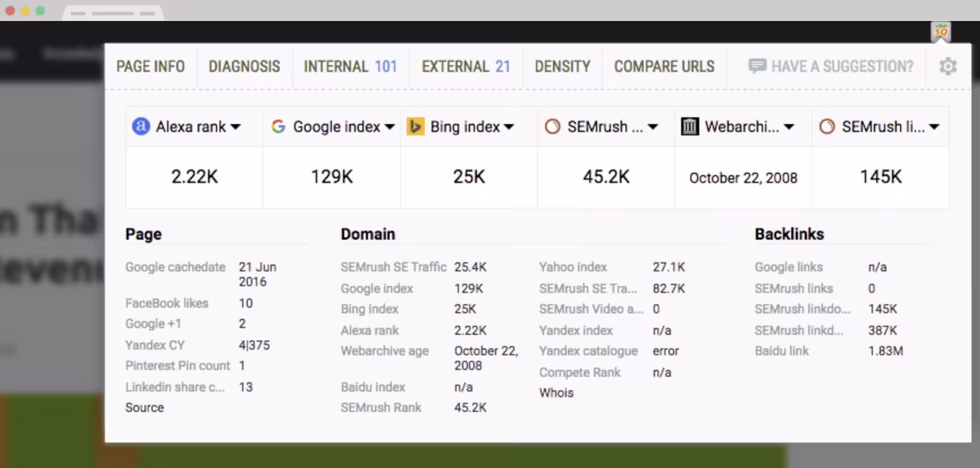Screen dimensions: 980x468
Task: Click the Webarchive age label
Action: (x=385, y=351)
